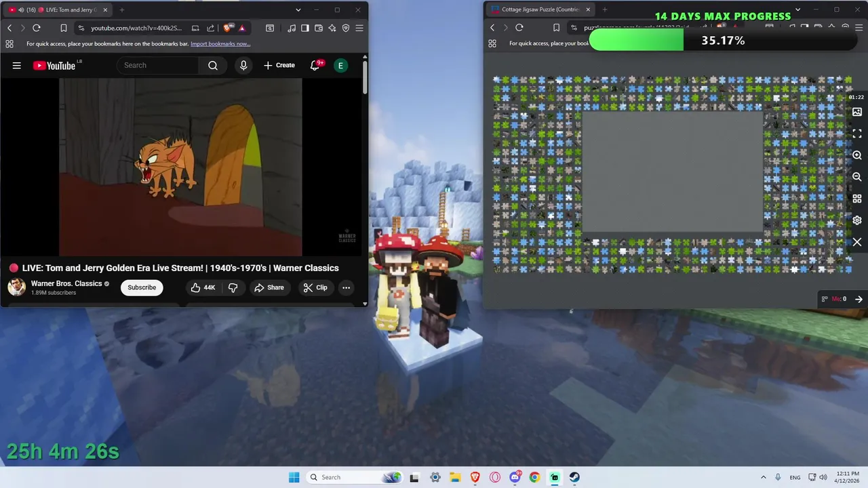Open Brave main menu in puzzle window
The height and width of the screenshot is (488, 868).
coord(859,27)
